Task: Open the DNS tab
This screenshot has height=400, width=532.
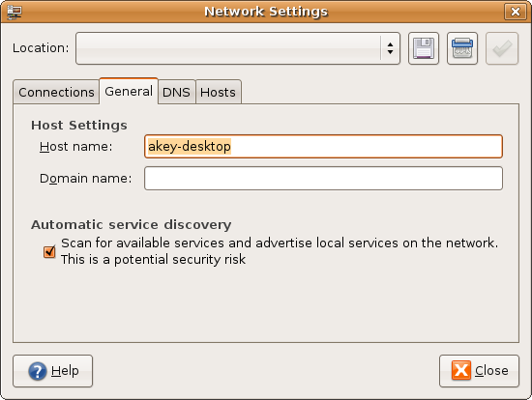Action: [x=176, y=92]
